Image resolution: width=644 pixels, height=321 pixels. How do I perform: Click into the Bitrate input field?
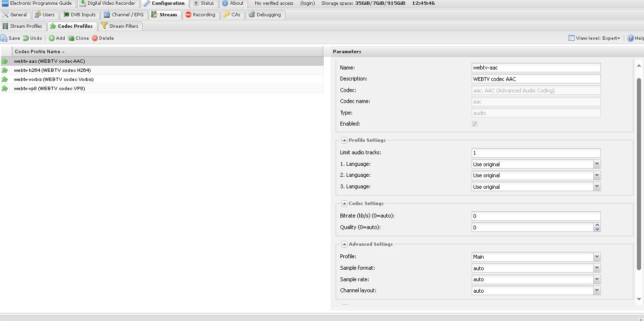535,216
